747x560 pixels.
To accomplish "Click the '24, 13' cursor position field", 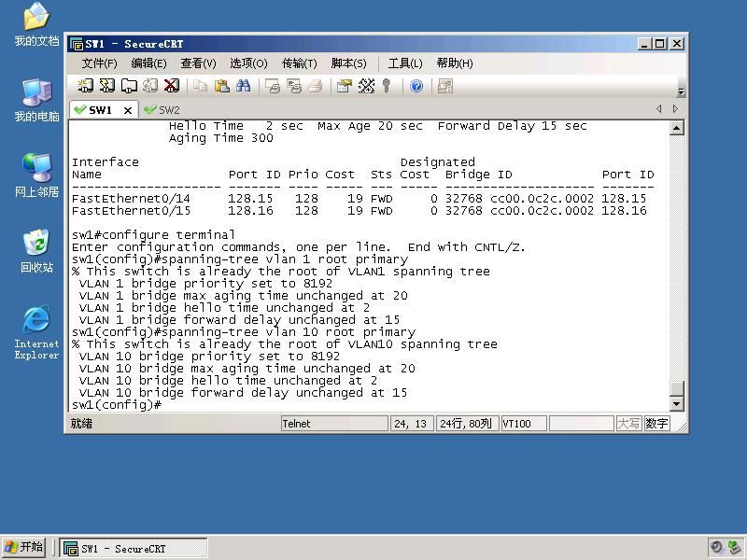I will (412, 424).
